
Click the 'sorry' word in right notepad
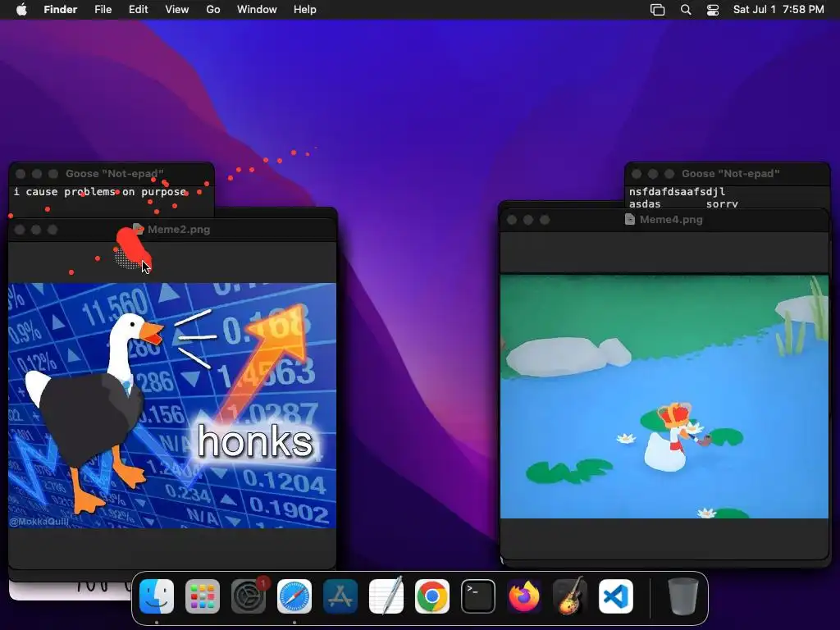[722, 203]
